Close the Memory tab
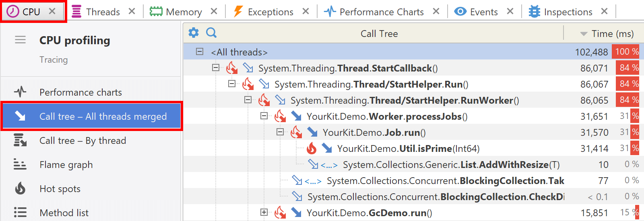This screenshot has width=644, height=221. (214, 12)
